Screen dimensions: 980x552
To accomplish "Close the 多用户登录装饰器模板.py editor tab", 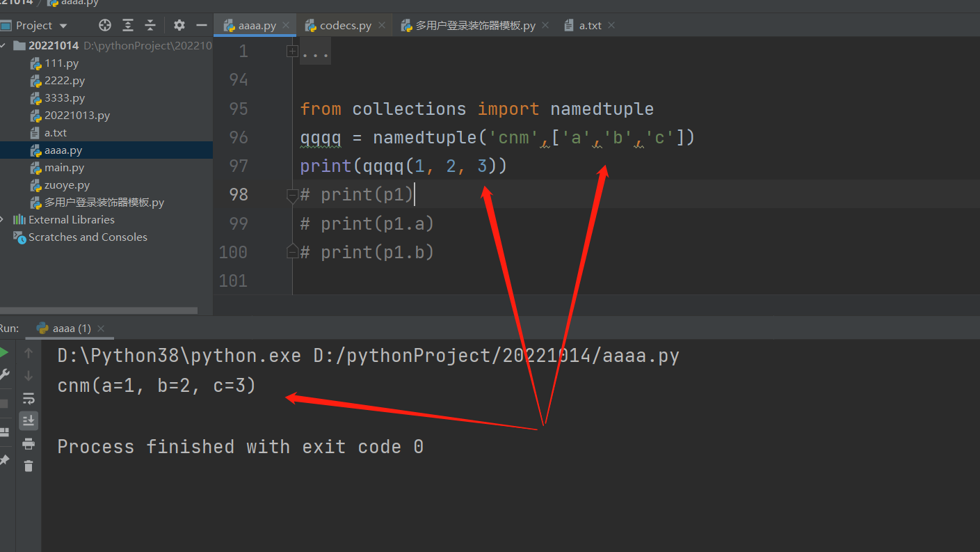I will click(545, 25).
